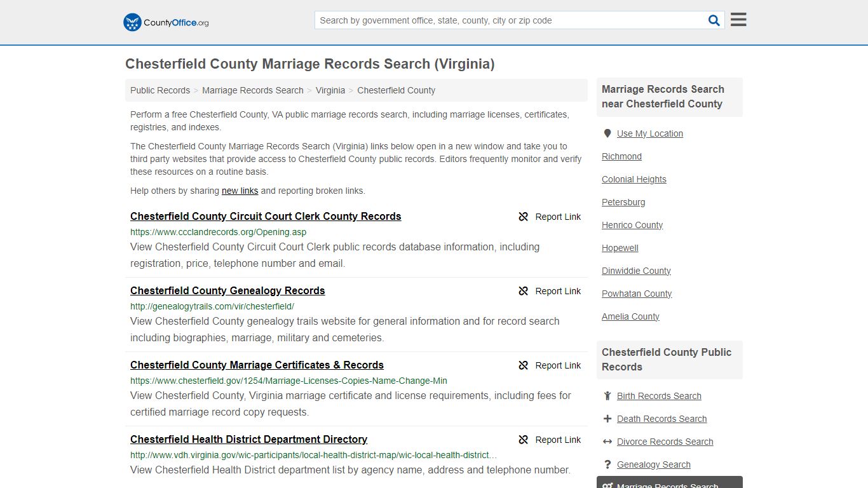Click the Death Records cross icon
This screenshot has width=868, height=488.
(607, 419)
